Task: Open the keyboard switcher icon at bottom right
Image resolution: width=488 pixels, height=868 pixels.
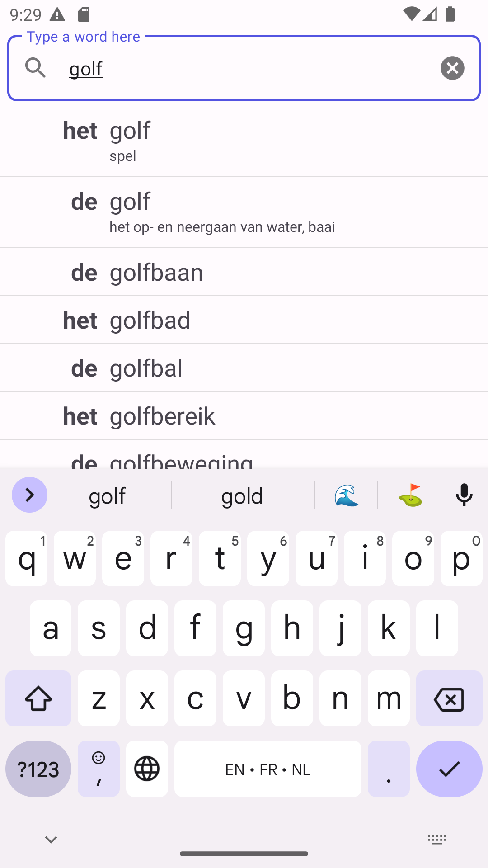Action: point(437,840)
